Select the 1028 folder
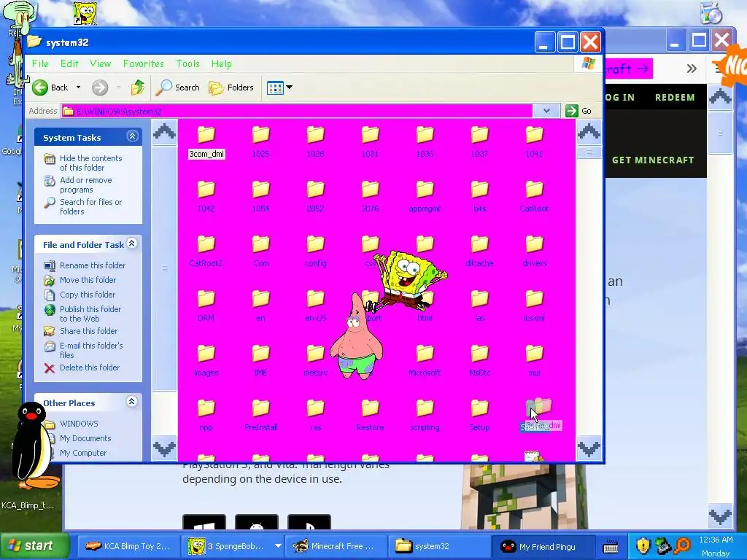The height and width of the screenshot is (560, 747). 315,141
